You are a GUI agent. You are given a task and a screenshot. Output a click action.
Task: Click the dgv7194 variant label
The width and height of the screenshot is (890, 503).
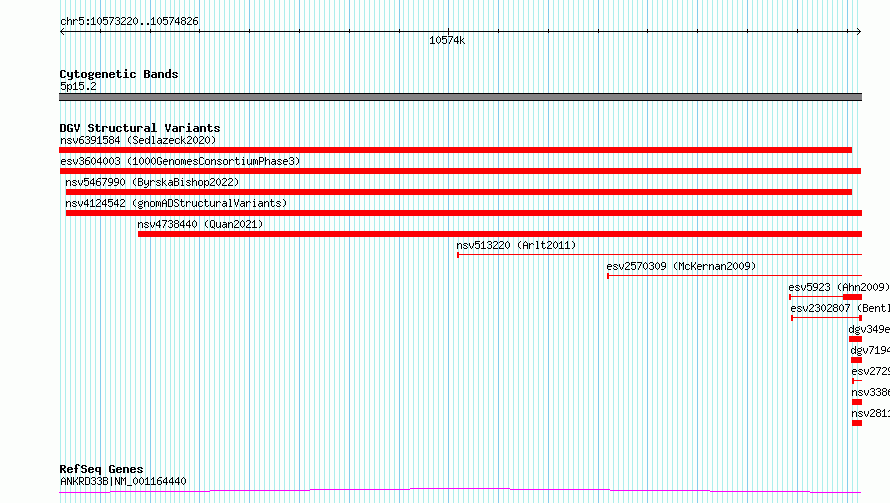click(870, 350)
